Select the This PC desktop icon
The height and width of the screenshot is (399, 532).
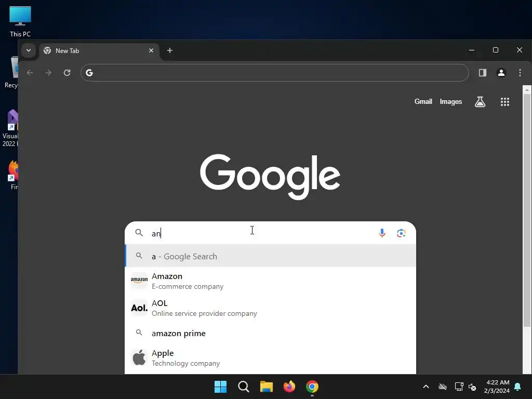click(20, 22)
